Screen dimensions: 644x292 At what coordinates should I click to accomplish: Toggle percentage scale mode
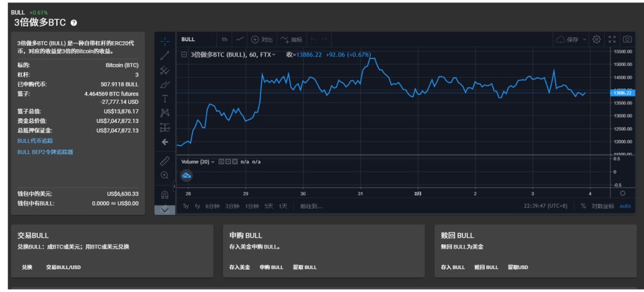(x=583, y=206)
